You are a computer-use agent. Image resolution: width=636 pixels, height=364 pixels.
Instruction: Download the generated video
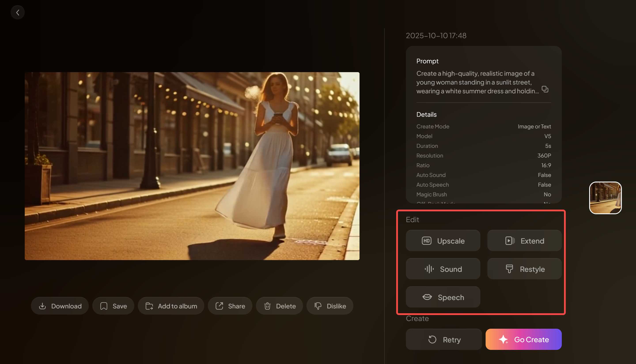pos(60,306)
